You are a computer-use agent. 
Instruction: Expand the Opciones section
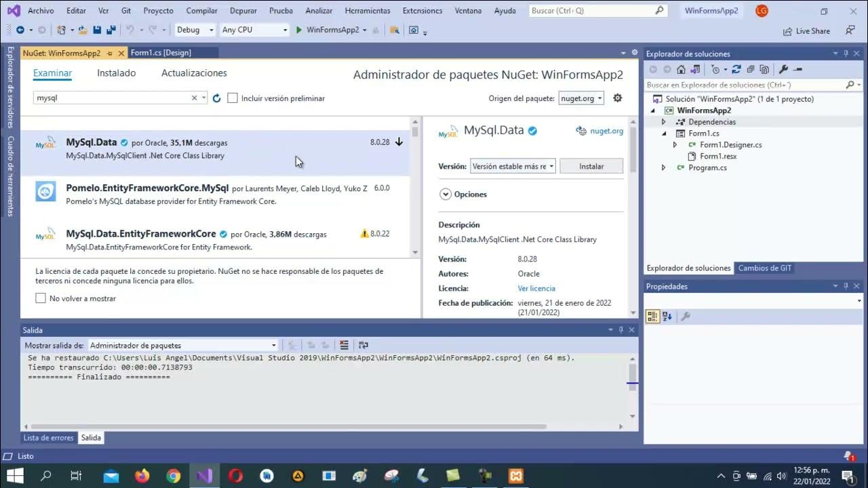(x=446, y=195)
